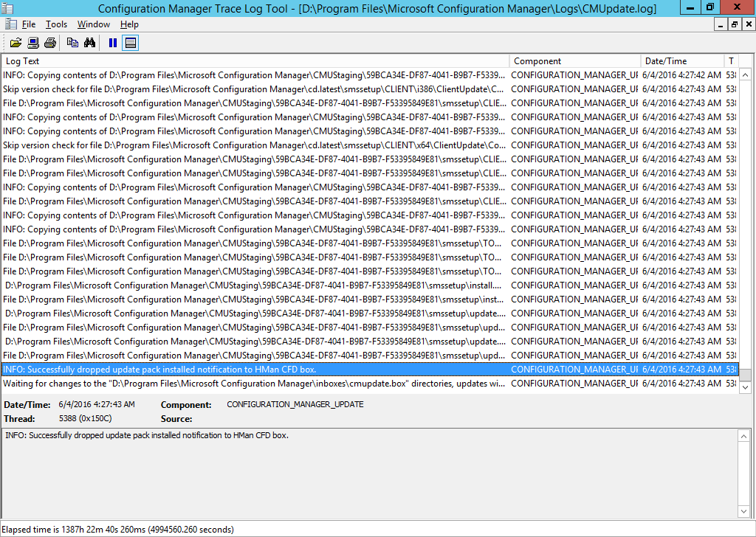
Task: Toggle the Show/Hide Details toolbar icon
Action: pos(130,43)
